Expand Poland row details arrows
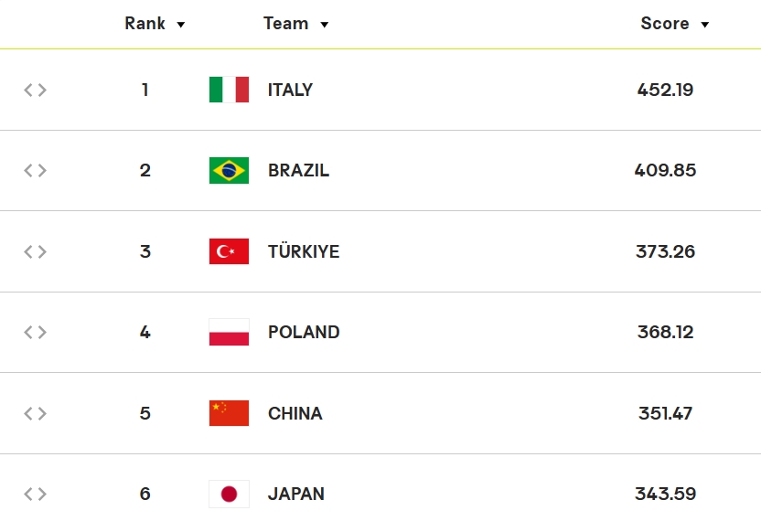 tap(35, 333)
